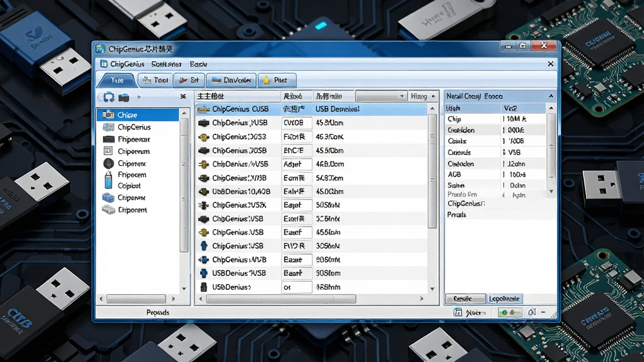Click the Ol icon in the status bar
The image size is (644, 362).
coord(531,312)
